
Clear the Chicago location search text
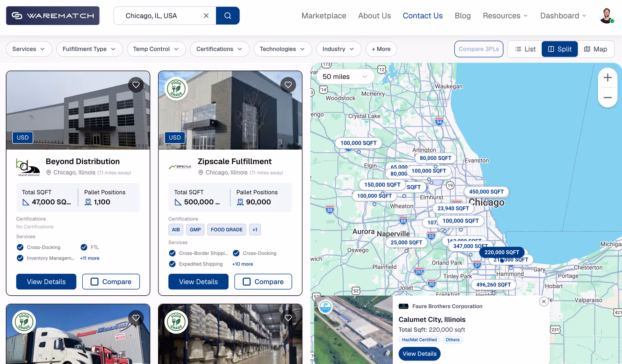[x=206, y=16]
